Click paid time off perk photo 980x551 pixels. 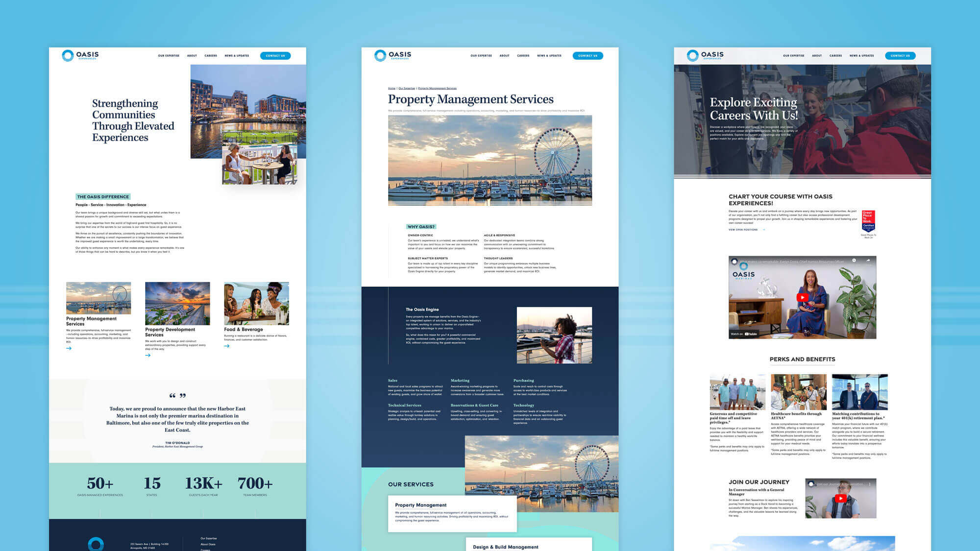tap(737, 392)
